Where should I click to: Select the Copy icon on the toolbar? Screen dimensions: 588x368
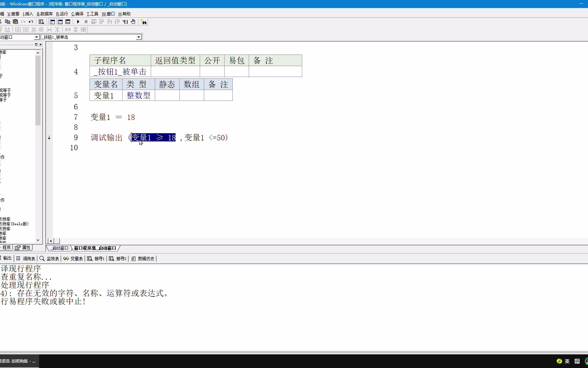pos(8,21)
